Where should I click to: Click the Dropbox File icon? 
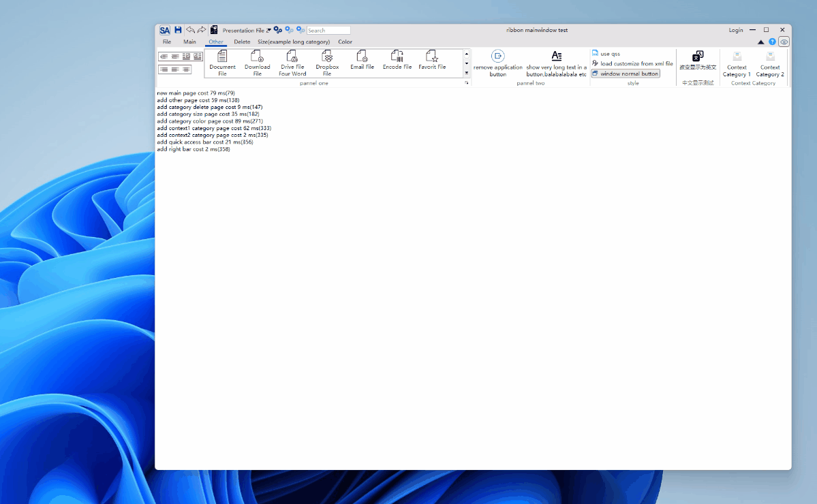[x=327, y=61]
